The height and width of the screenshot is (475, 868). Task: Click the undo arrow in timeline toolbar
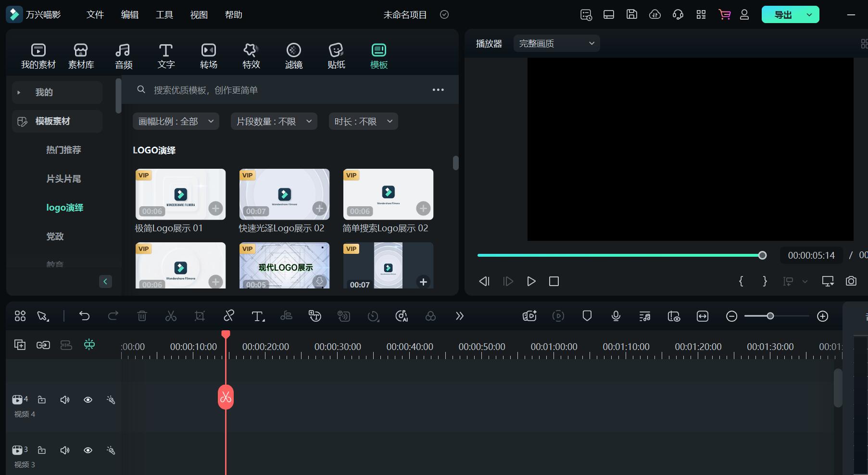tap(85, 316)
